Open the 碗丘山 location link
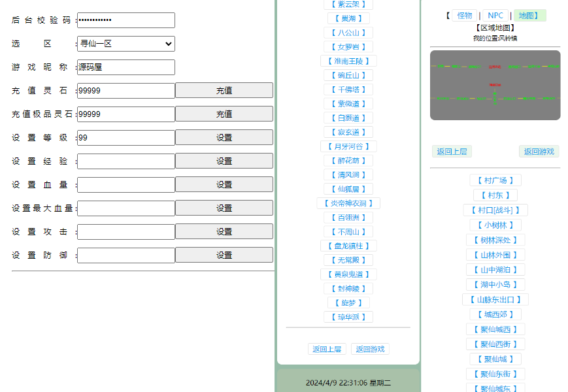Image resolution: width=568 pixels, height=392 pixels. (348, 75)
